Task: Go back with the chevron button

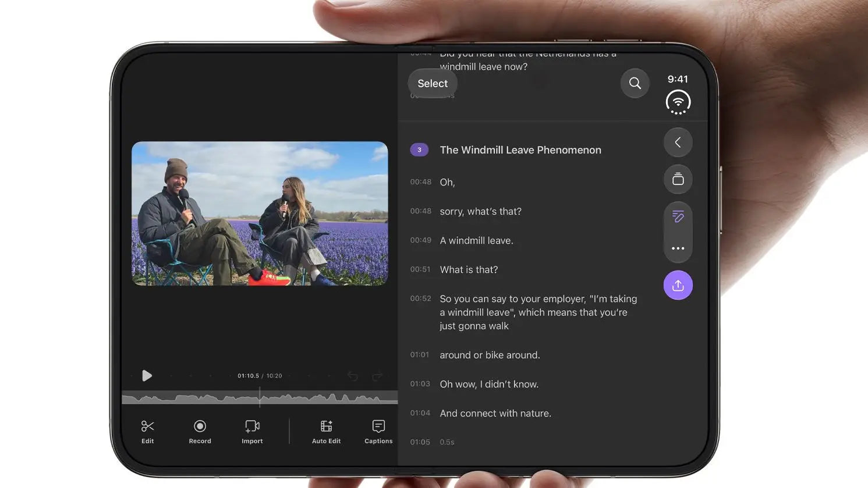Action: click(x=678, y=143)
